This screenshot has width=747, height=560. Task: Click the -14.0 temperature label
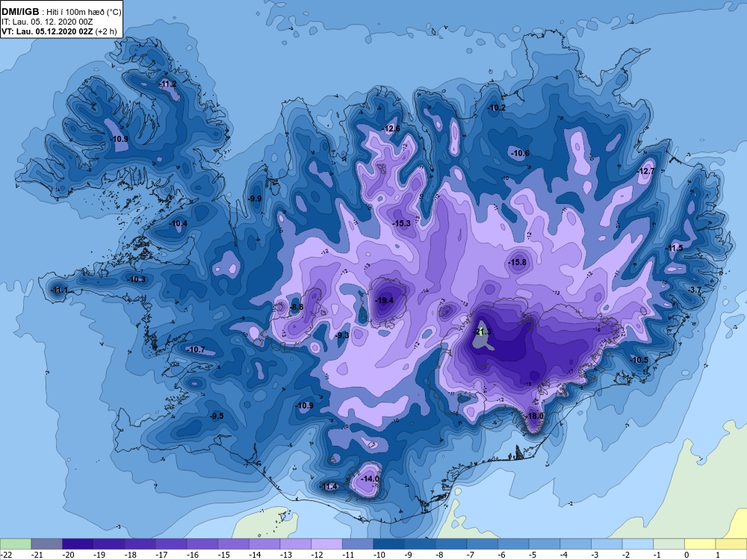pyautogui.click(x=371, y=479)
